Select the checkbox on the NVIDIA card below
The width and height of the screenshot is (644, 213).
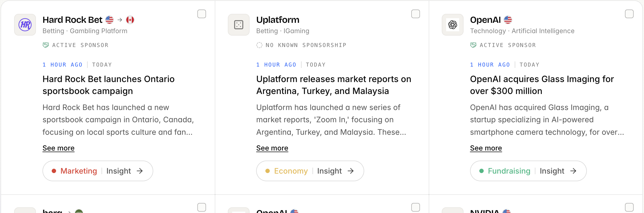point(629,207)
